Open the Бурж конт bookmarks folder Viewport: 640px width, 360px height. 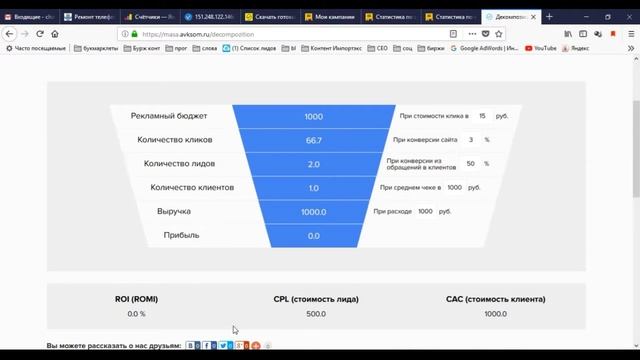142,48
